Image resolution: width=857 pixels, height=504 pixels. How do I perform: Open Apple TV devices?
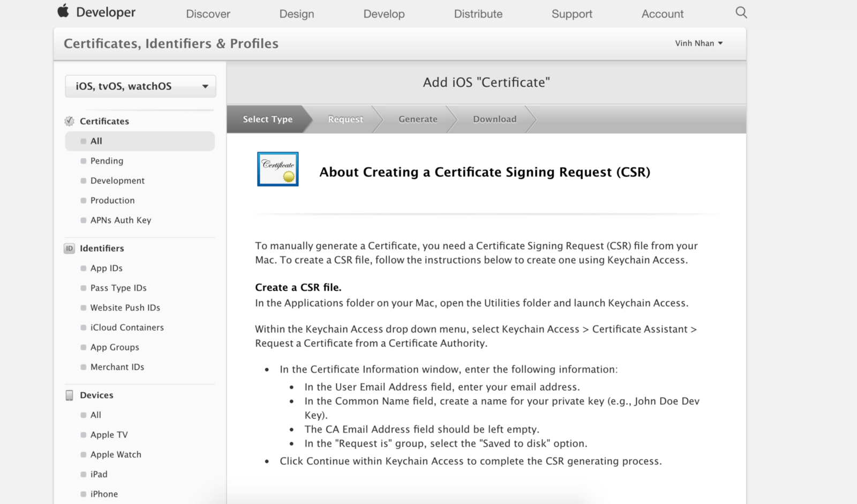[109, 435]
